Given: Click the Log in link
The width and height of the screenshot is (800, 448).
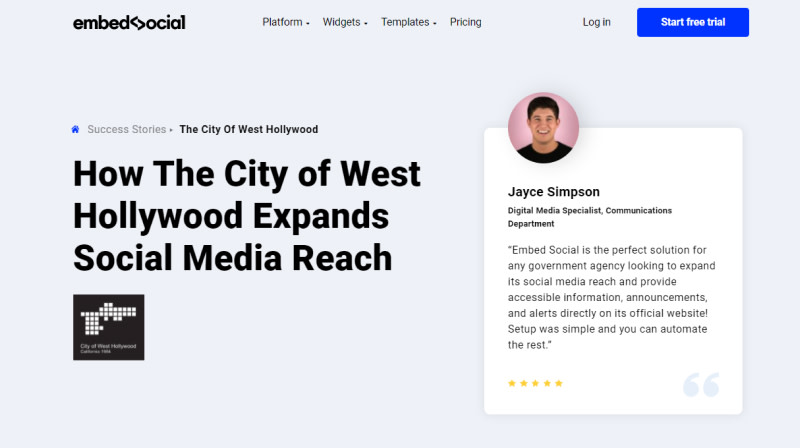Looking at the screenshot, I should [x=596, y=22].
